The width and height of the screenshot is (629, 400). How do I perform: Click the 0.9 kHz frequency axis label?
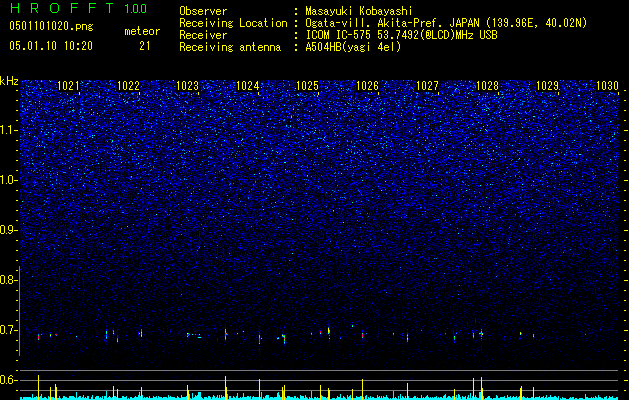tap(8, 230)
